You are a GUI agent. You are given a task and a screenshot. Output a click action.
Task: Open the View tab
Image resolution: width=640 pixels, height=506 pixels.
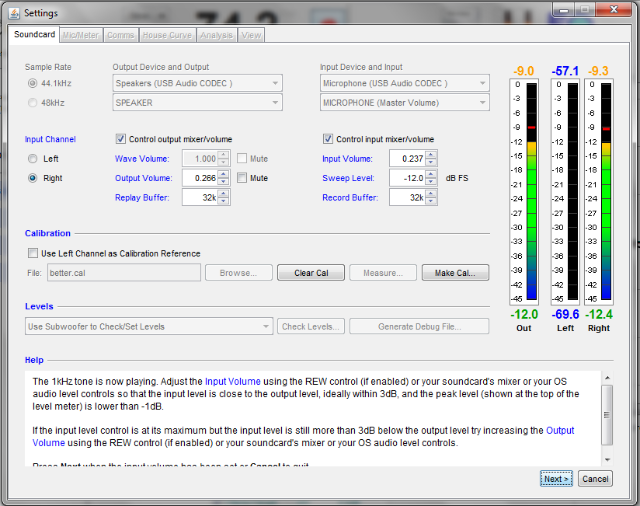(251, 36)
